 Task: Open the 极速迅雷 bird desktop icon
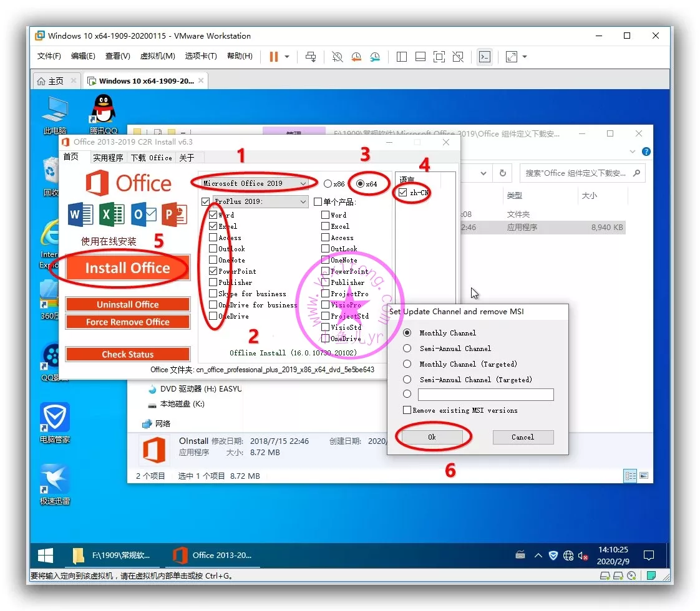click(55, 481)
